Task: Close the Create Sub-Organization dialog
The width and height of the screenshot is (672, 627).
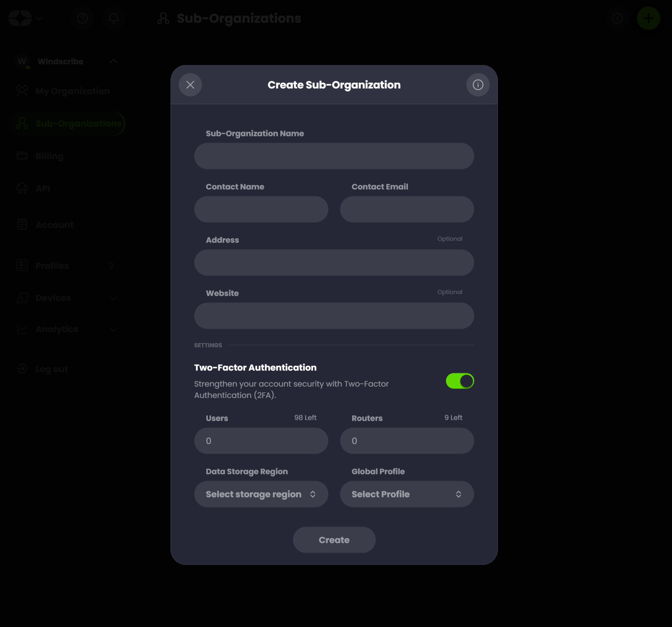Action: (190, 85)
